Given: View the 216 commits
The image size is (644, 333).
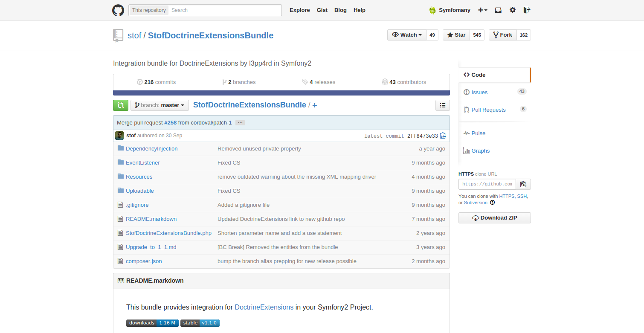Looking at the screenshot, I should [156, 82].
